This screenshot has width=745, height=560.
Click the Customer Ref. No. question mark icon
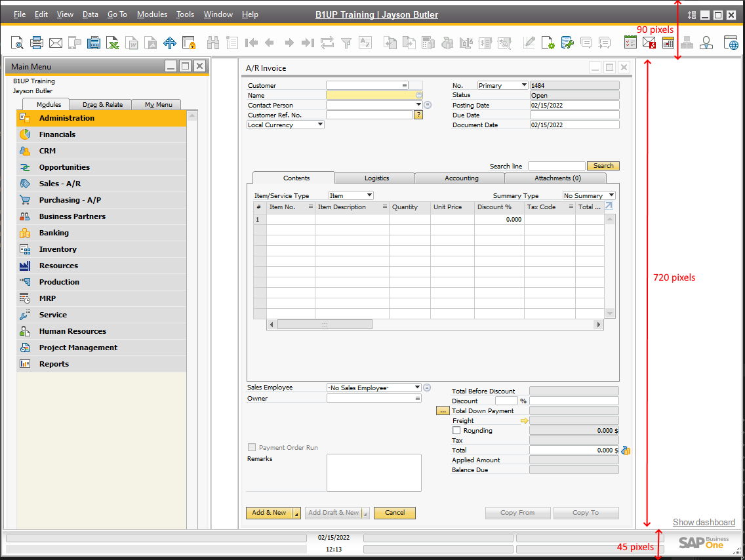[x=418, y=115]
